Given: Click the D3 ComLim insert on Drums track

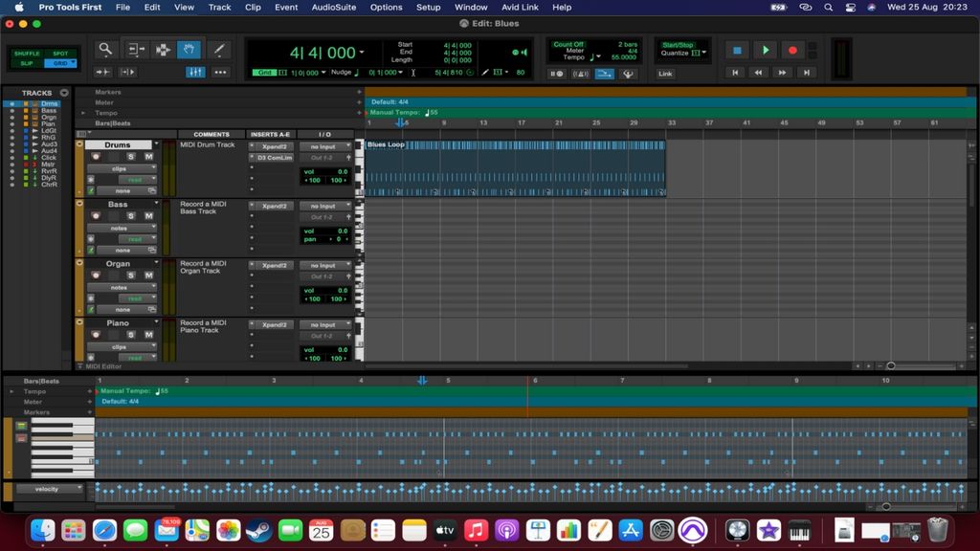Looking at the screenshot, I should pyautogui.click(x=275, y=158).
